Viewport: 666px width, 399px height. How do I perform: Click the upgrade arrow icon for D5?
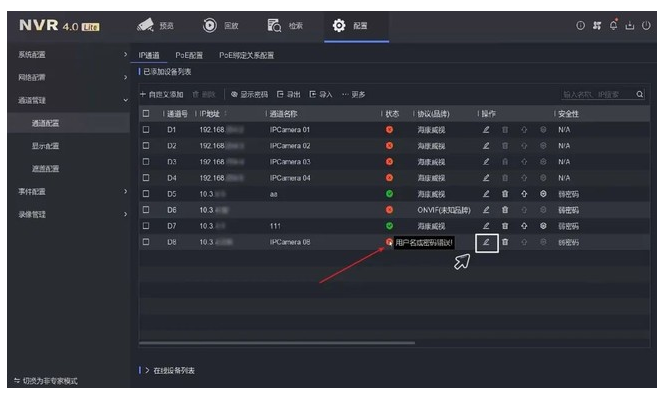point(524,194)
